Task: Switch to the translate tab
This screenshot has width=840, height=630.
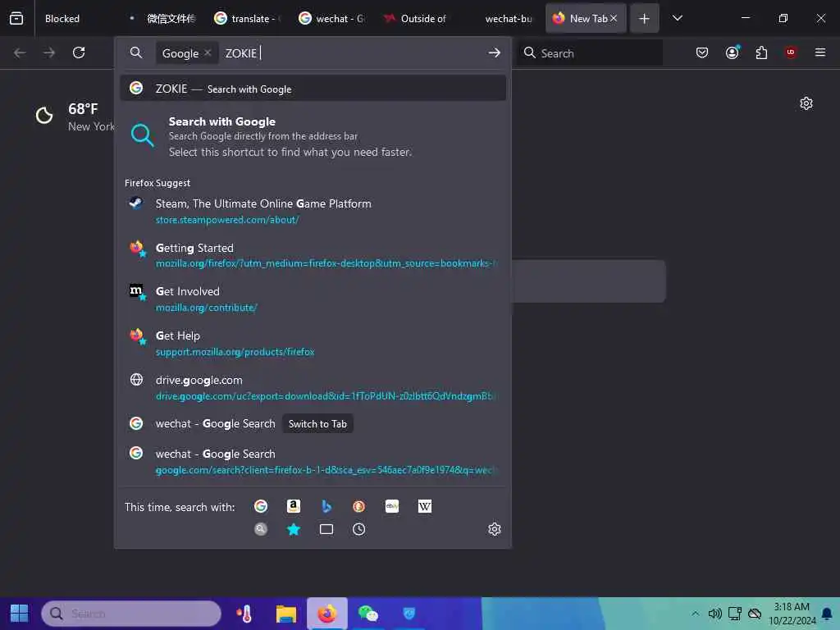Action: click(248, 18)
